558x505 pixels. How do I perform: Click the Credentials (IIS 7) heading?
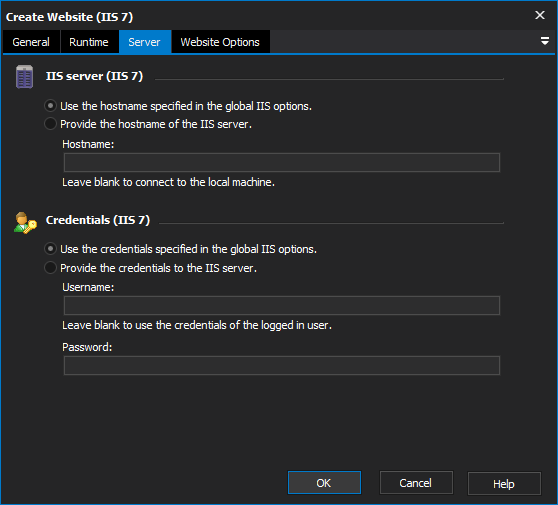click(x=98, y=220)
